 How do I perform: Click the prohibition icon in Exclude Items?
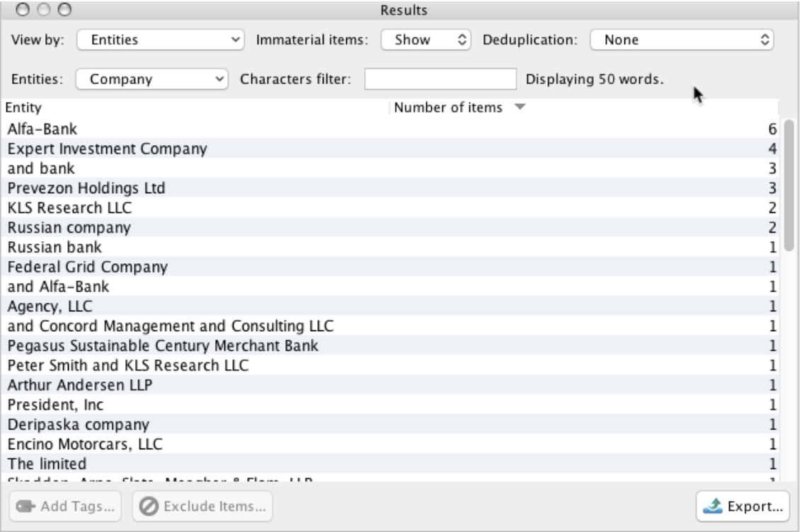pyautogui.click(x=149, y=507)
